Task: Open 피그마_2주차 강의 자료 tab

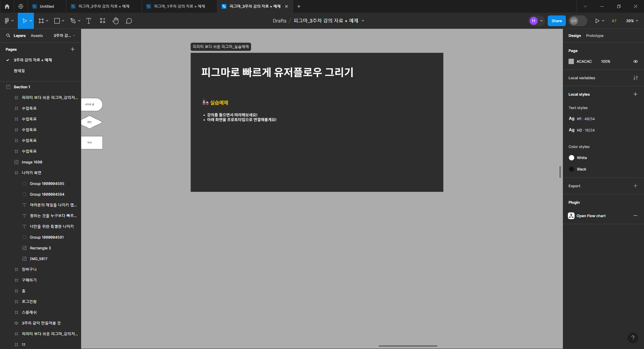Action: [104, 6]
